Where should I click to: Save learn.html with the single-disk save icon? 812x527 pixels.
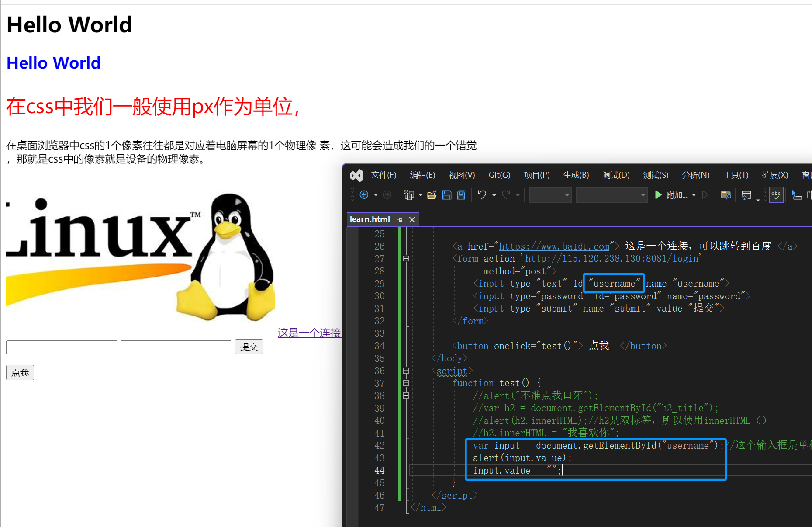(x=447, y=195)
